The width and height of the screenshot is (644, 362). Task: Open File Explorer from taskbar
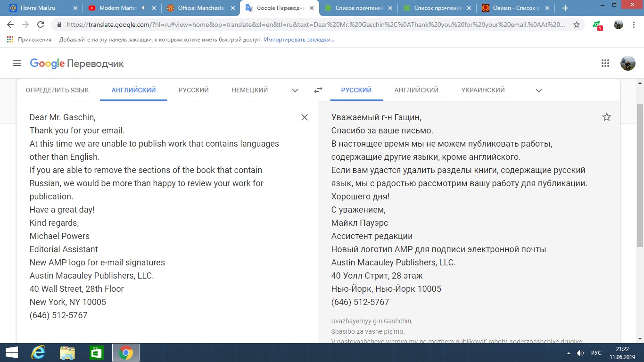click(x=67, y=353)
